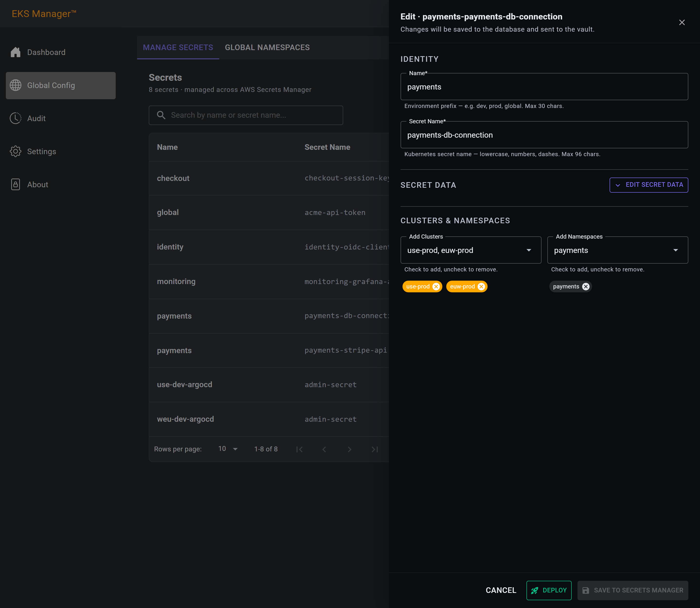Close the edit panel with X
This screenshot has width=700, height=608.
[682, 22]
